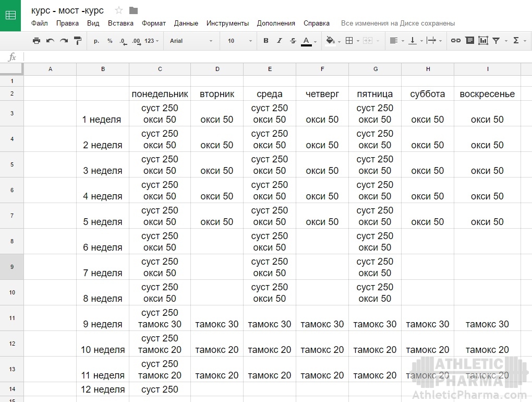
Task: Click the redo arrow icon
Action: [64, 41]
